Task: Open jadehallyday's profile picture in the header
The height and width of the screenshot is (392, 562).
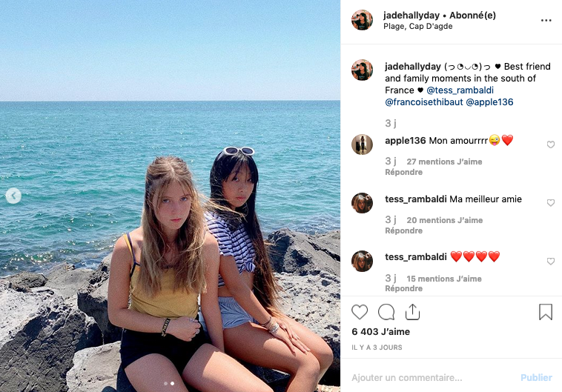Action: tap(362, 20)
